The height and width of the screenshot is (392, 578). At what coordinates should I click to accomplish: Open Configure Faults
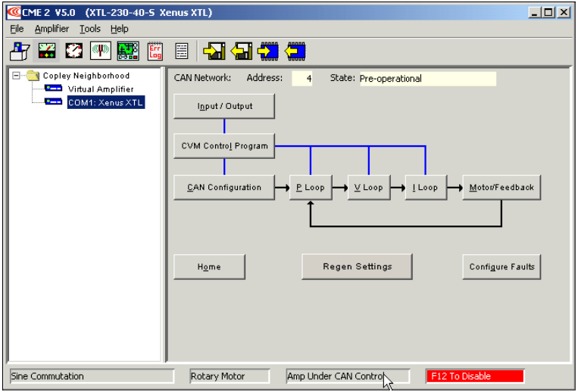(501, 267)
